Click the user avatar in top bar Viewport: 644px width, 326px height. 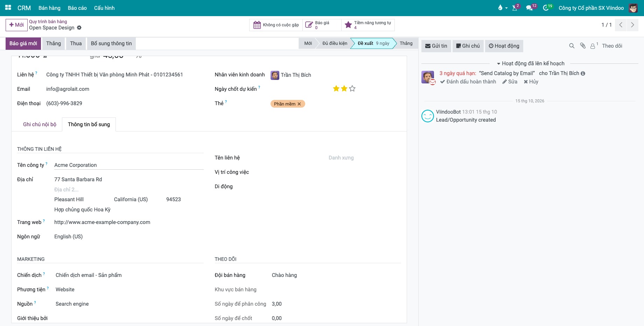coord(633,8)
